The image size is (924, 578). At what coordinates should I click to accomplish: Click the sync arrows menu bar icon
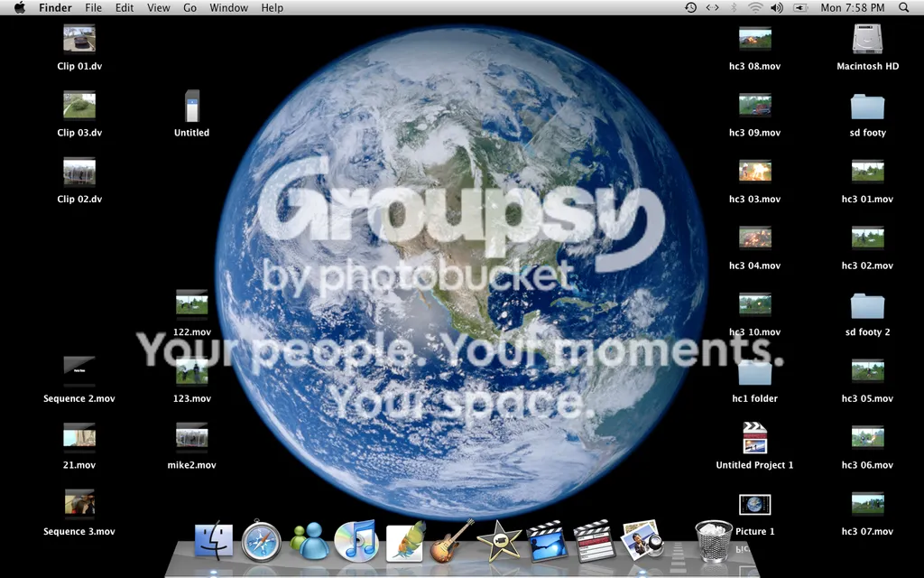[713, 7]
